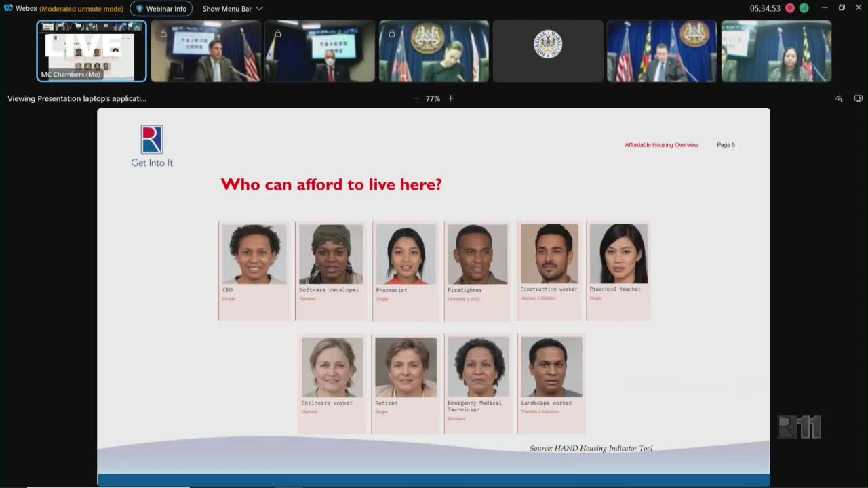Zoom out the shared content with minus

[x=416, y=98]
